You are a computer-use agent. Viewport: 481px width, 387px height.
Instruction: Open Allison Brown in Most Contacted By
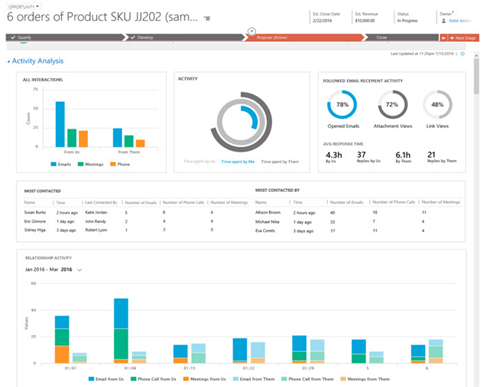pyautogui.click(x=268, y=212)
